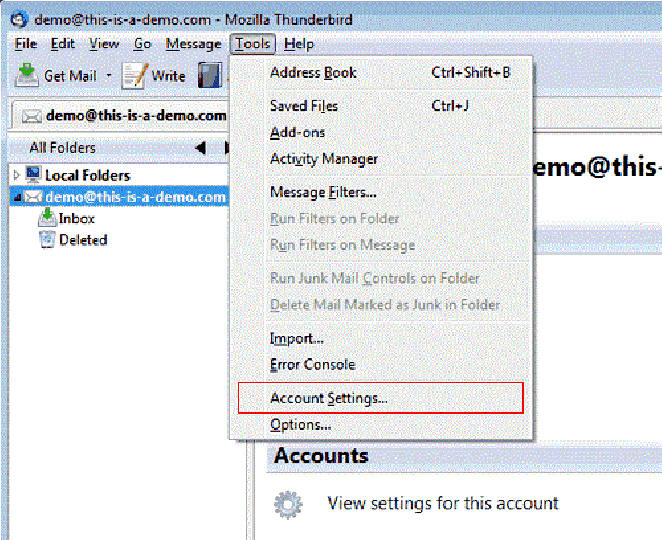
Task: Click the Write pencil-and-paper icon
Action: 135,76
